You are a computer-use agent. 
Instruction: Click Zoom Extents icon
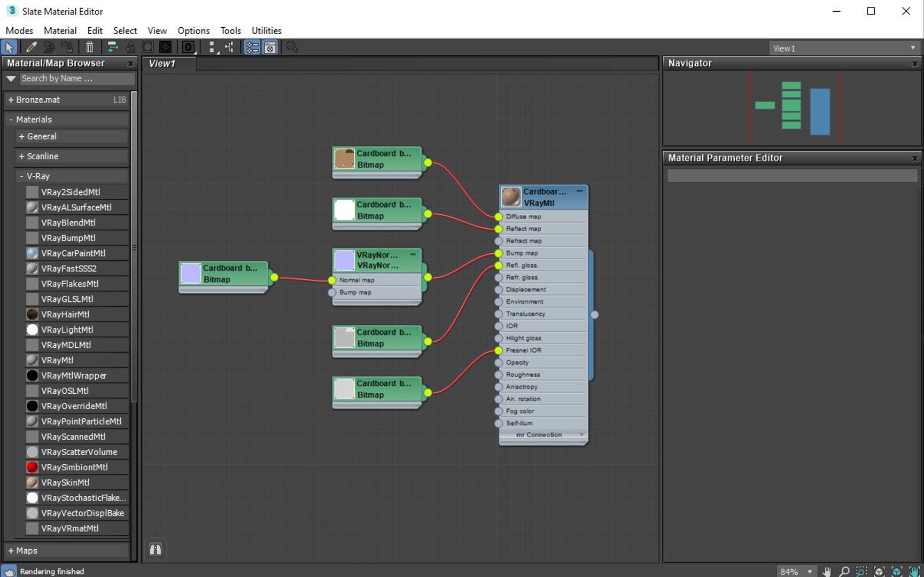tap(879, 571)
